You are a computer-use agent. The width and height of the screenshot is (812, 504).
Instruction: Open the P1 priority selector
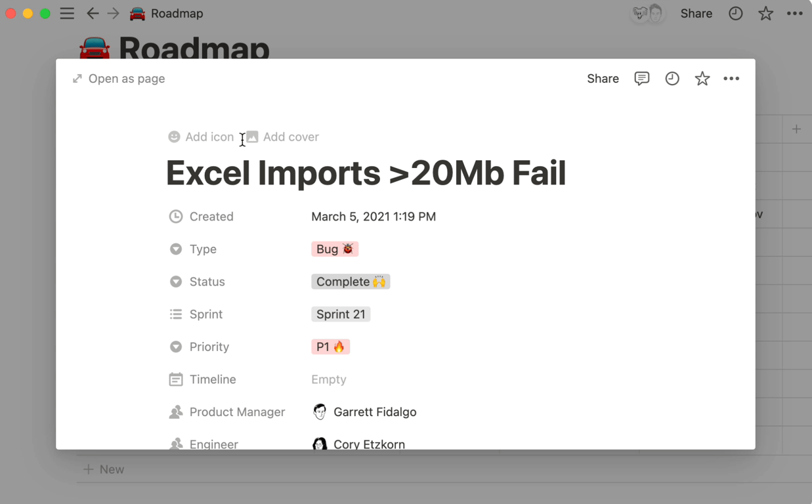tap(330, 346)
